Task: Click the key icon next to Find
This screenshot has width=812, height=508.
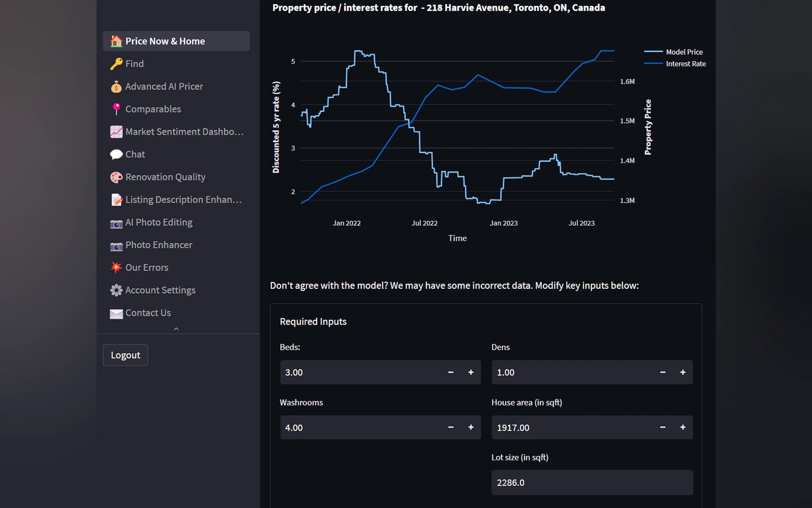Action: (x=116, y=64)
